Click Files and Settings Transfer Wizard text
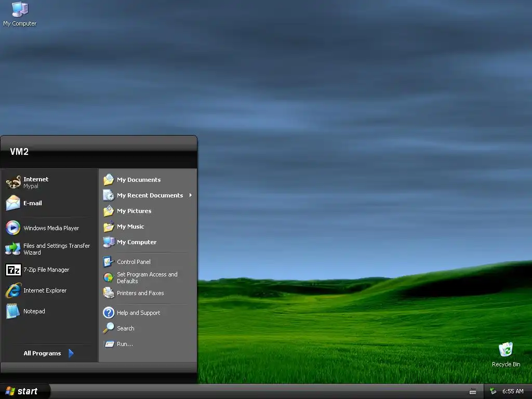 tap(57, 249)
